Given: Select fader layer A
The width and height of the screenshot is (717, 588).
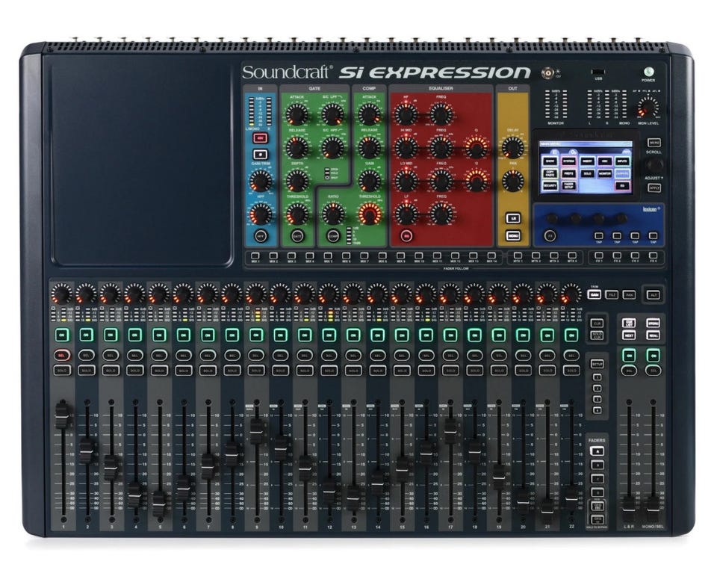Looking at the screenshot, I should [597, 452].
